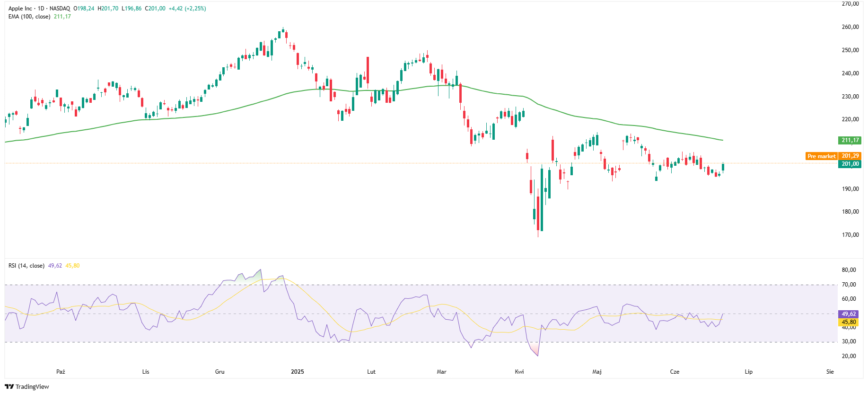The image size is (868, 395).
Task: Click the Gru month on time axis
Action: click(220, 372)
